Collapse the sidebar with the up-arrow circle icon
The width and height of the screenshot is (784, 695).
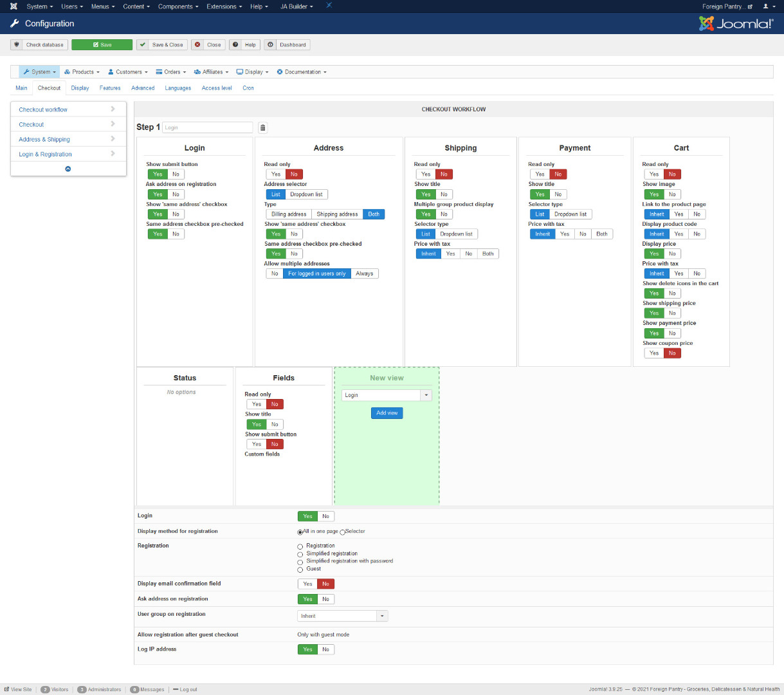[x=68, y=169]
